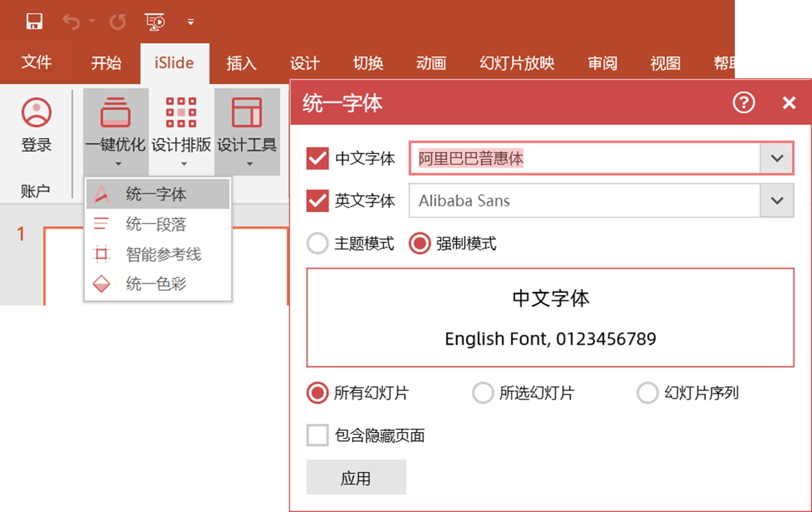The image size is (812, 512).
Task: Open the 中文字体 font dropdown arrow
Action: point(777,158)
